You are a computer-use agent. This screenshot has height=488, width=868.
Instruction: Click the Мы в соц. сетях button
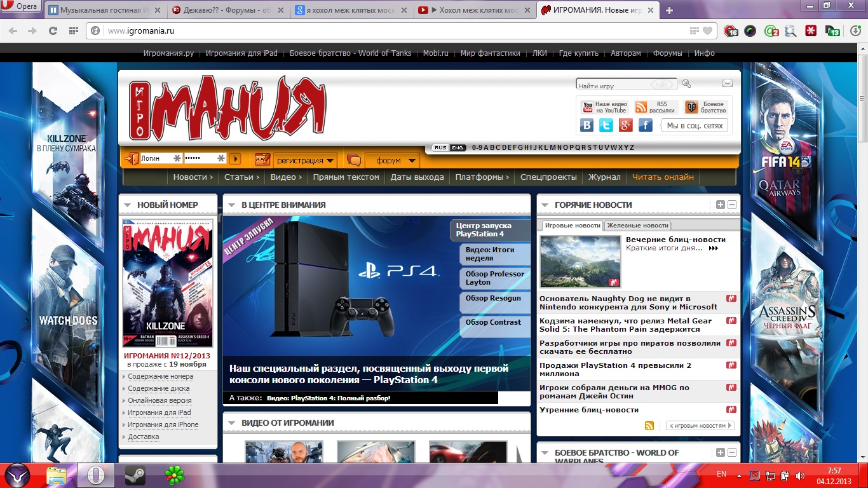click(695, 126)
